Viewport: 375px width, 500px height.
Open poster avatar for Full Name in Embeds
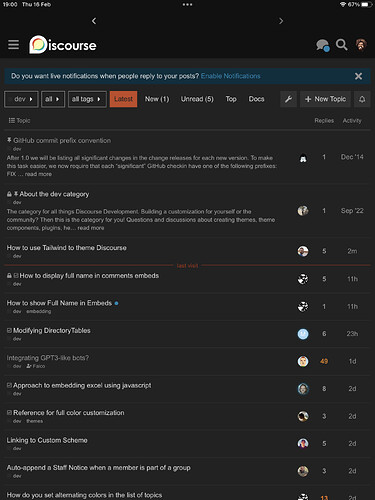pyautogui.click(x=303, y=306)
